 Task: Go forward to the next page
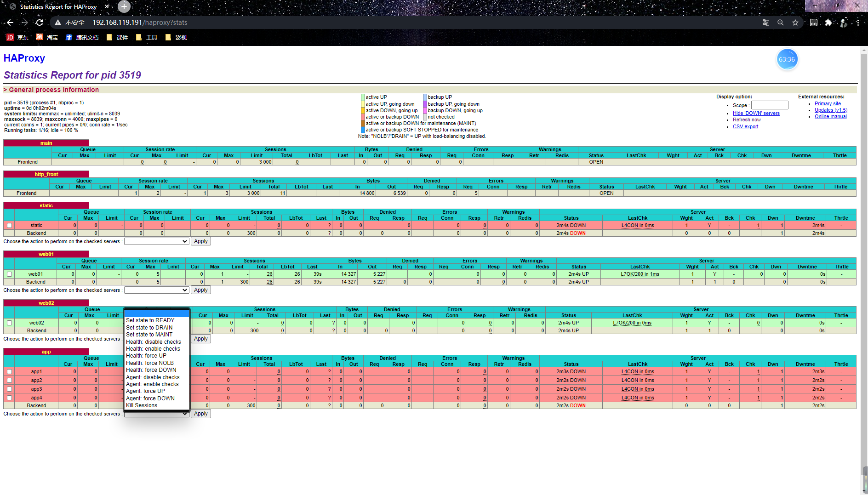[25, 23]
